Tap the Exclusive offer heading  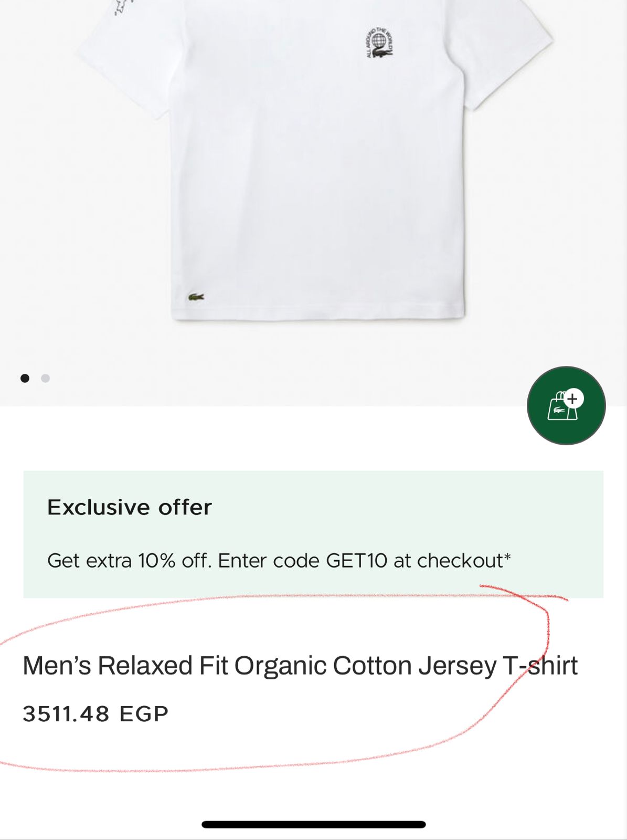pyautogui.click(x=130, y=507)
